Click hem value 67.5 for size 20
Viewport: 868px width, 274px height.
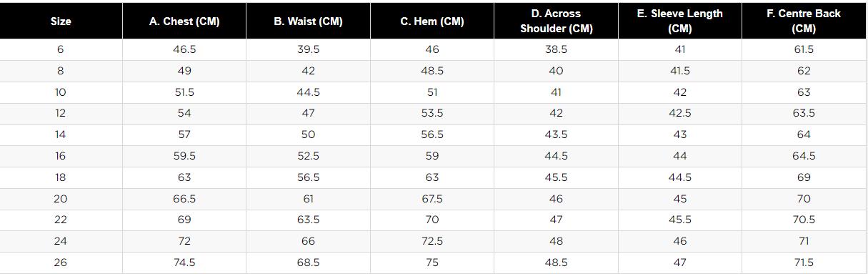pyautogui.click(x=432, y=199)
